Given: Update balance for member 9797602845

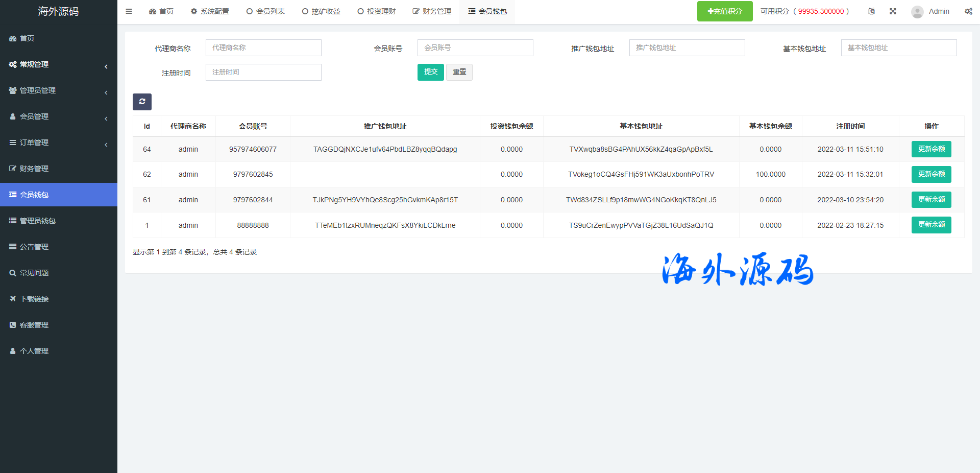Looking at the screenshot, I should [x=931, y=174].
